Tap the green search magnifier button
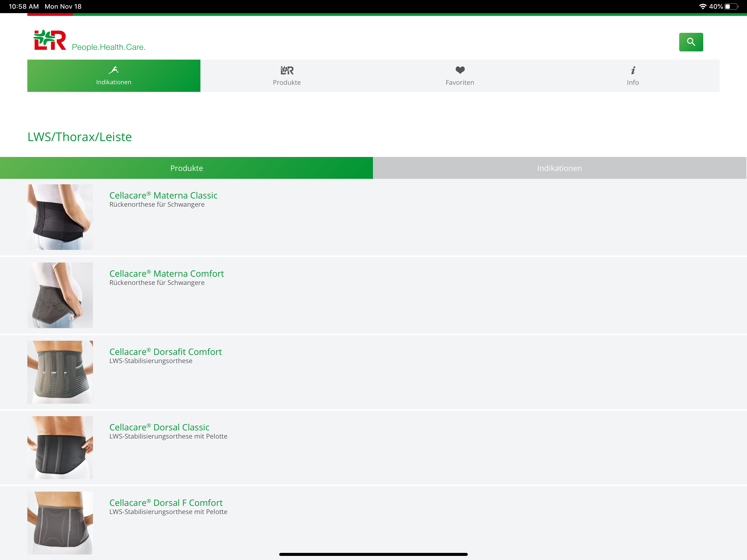Image resolution: width=747 pixels, height=560 pixels. (691, 42)
